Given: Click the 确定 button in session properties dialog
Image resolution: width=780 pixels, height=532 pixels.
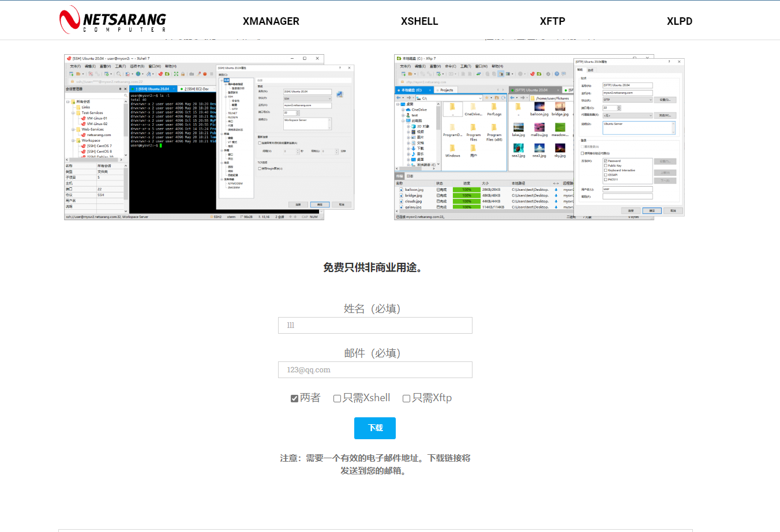Looking at the screenshot, I should (x=320, y=205).
